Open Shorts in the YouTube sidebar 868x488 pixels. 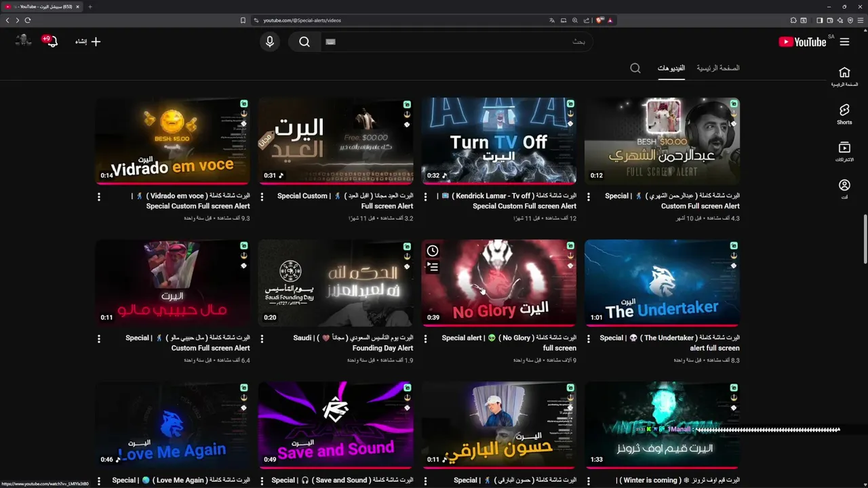[844, 114]
